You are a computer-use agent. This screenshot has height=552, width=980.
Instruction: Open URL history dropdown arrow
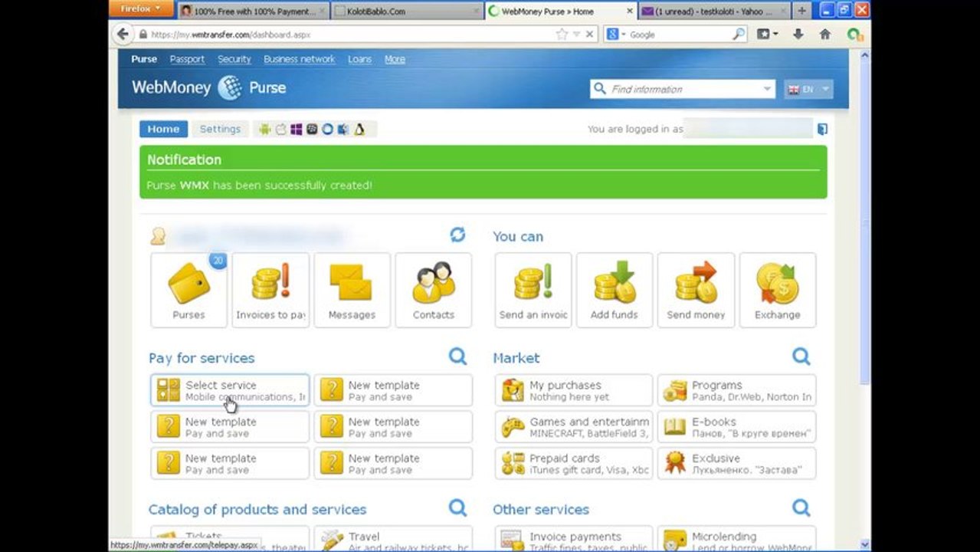pos(575,34)
